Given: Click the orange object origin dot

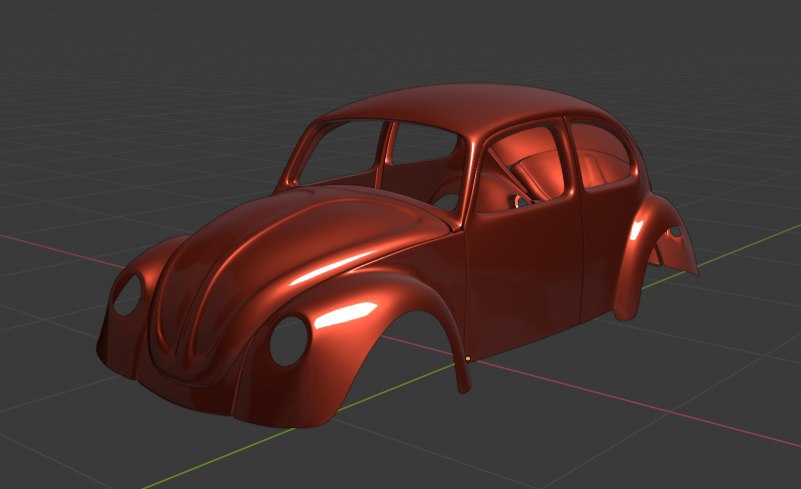Looking at the screenshot, I should pyautogui.click(x=468, y=359).
